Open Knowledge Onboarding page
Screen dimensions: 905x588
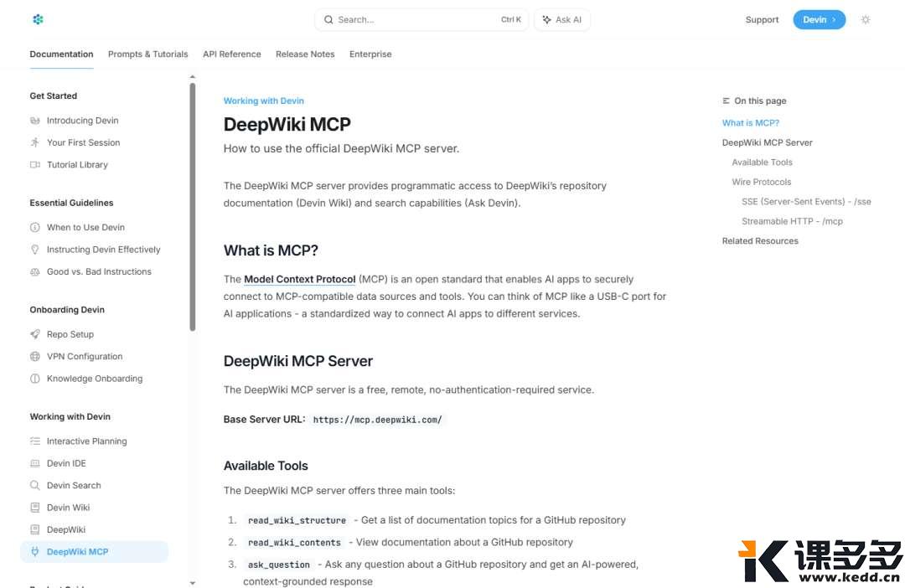coord(95,379)
